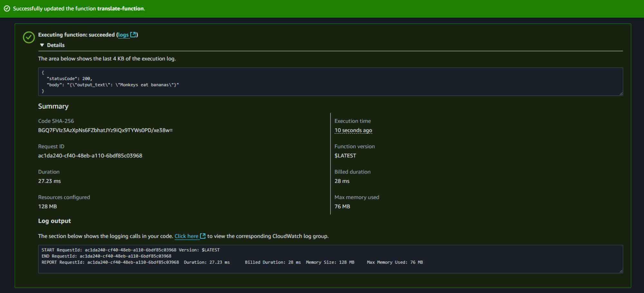Click the $LATEST function version value
The image size is (644, 293).
coord(345,156)
